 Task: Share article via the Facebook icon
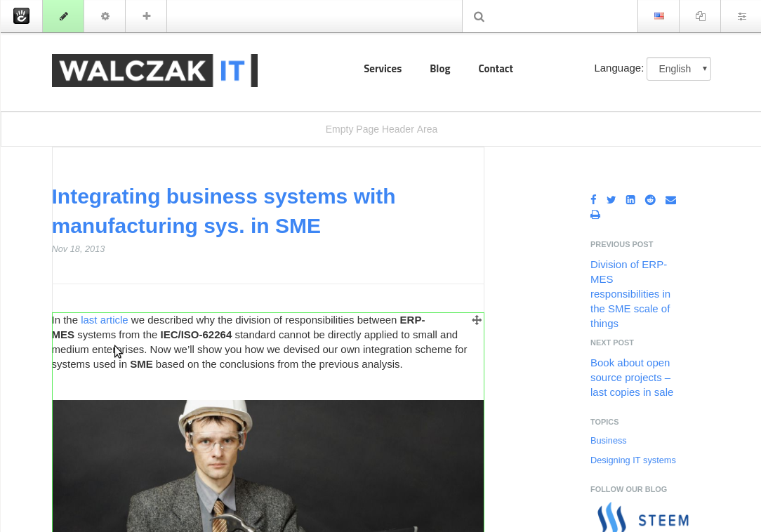pyautogui.click(x=593, y=199)
